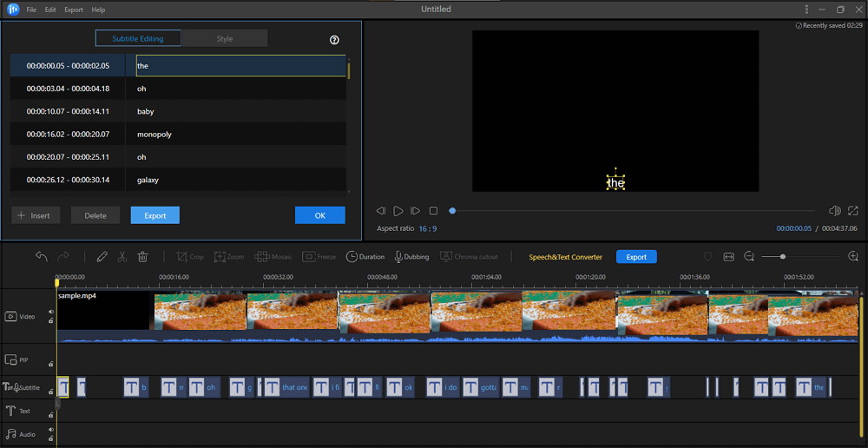Viewport: 868px width, 448px height.
Task: Click the OK button in subtitle panel
Action: 319,215
